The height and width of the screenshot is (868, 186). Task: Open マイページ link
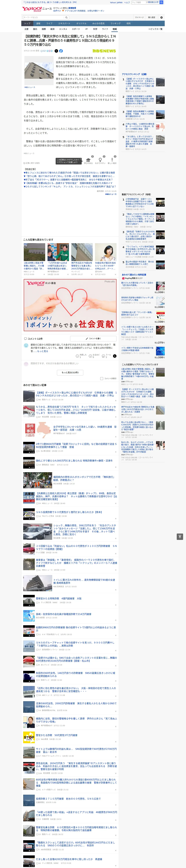coord(139,18)
